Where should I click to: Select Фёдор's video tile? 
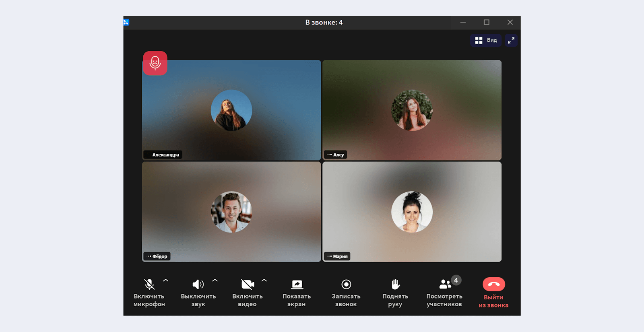pos(231,241)
